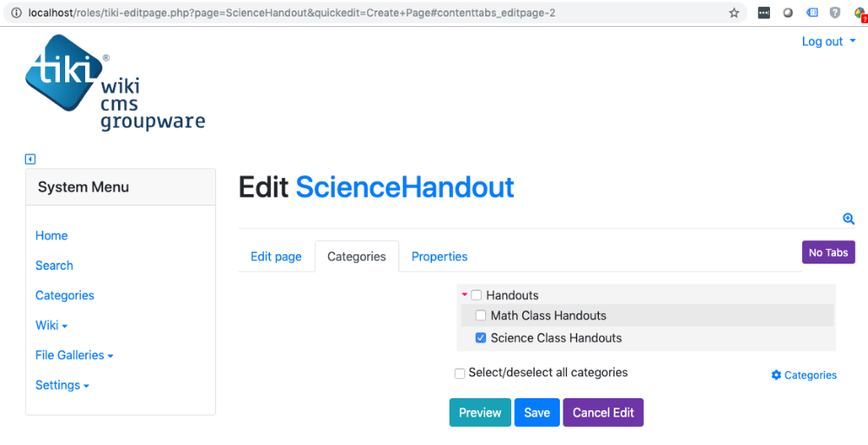Switch to the Properties tab
Viewport: 868px width, 445px height.
click(439, 257)
